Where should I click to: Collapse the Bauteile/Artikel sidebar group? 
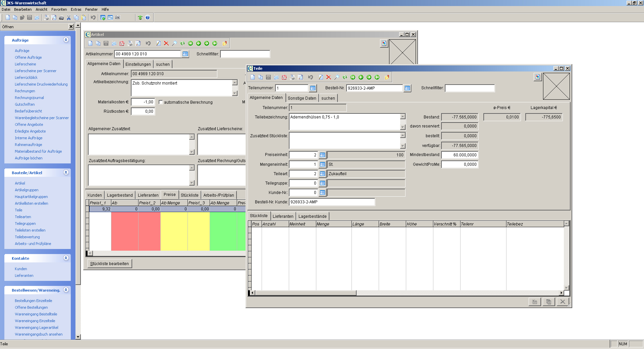click(x=66, y=172)
